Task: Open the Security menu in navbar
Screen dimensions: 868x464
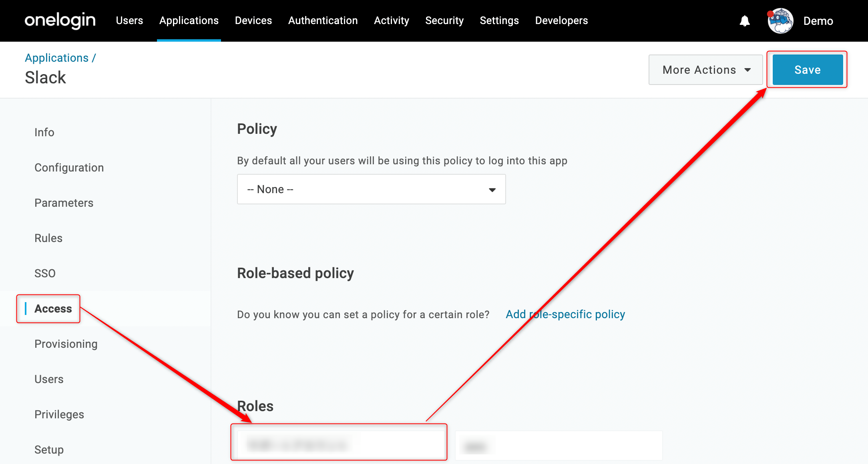Action: click(x=444, y=20)
